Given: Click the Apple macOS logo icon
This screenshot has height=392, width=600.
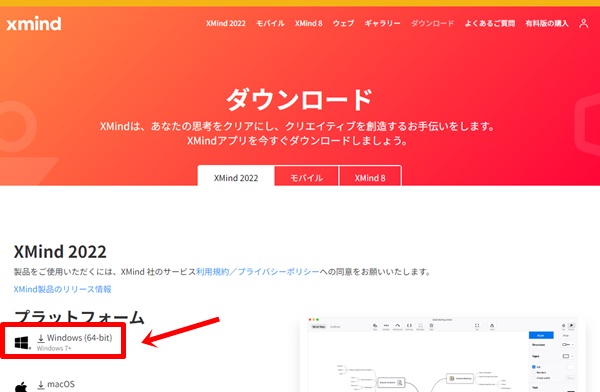Looking at the screenshot, I should pyautogui.click(x=21, y=387).
